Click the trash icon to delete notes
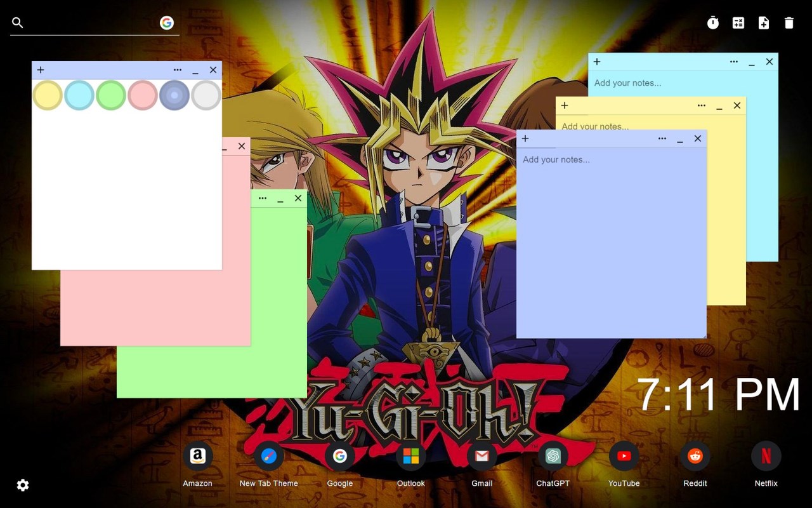The image size is (812, 508). (789, 23)
